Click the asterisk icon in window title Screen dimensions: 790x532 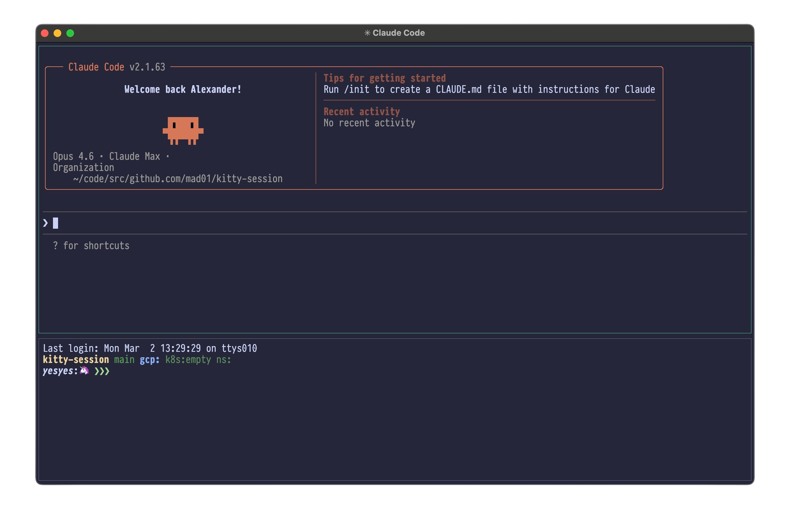pos(367,33)
